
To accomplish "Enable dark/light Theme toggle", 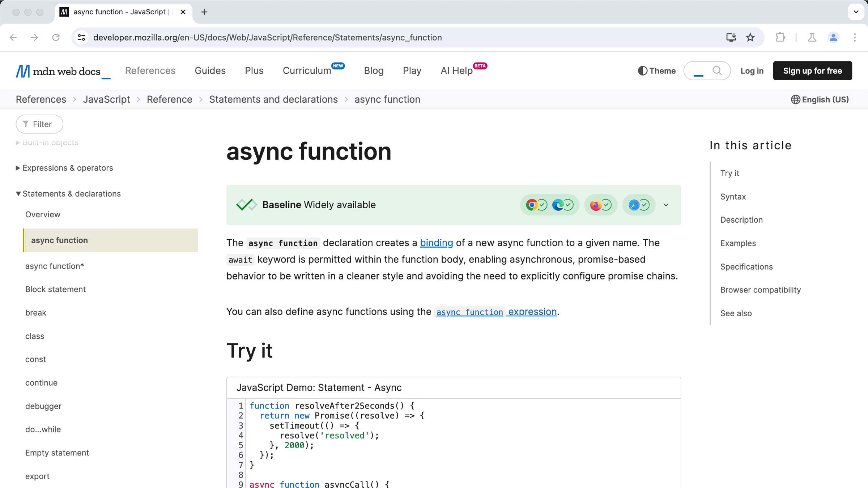I will pos(657,70).
